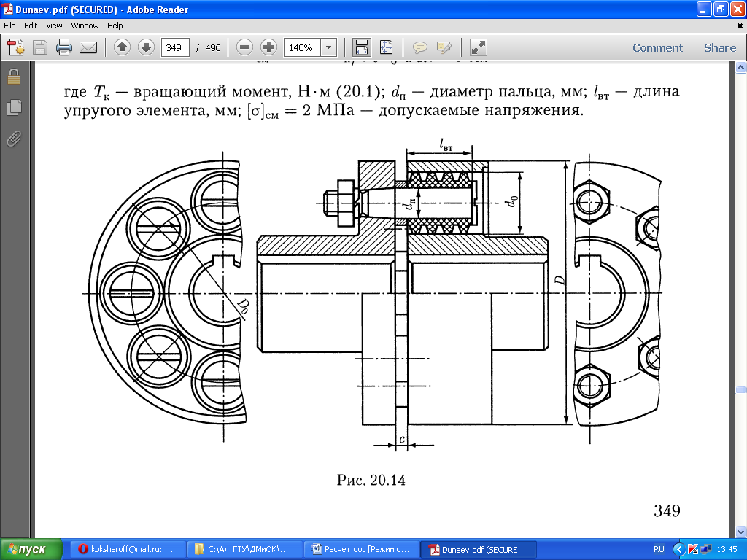Image resolution: width=747 pixels, height=560 pixels.
Task: Expand hidden tray icons arrow
Action: click(x=679, y=550)
